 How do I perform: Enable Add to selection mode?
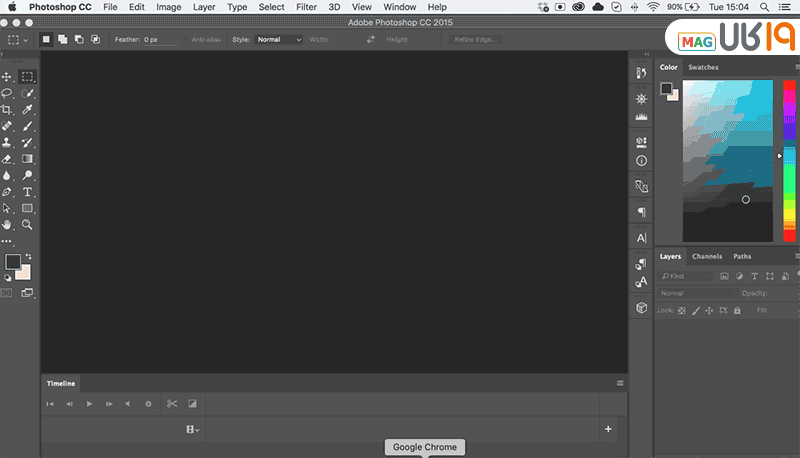[x=62, y=40]
